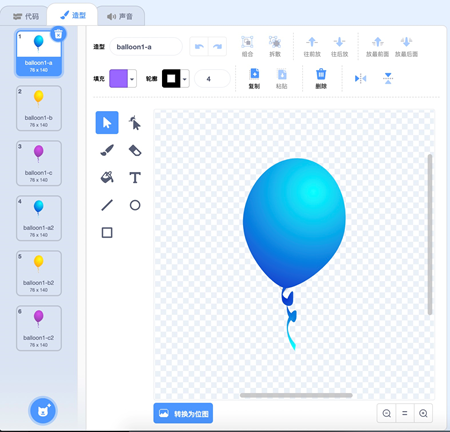
Task: Select the Text tool
Action: 135,177
